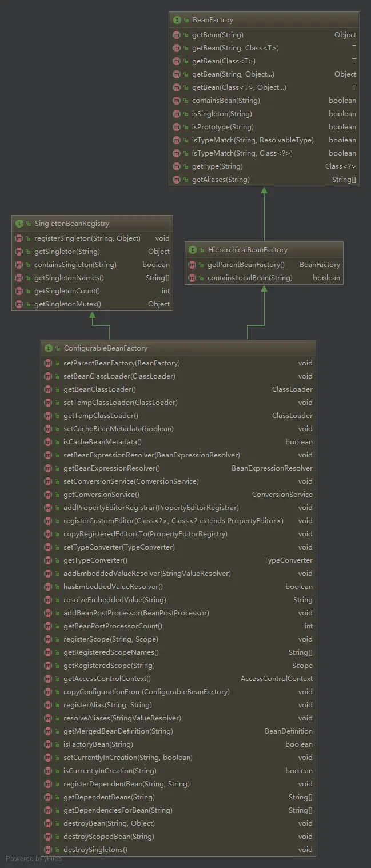
Task: Select addEmbeddedValueResolver(StringValueResolver) method row
Action: pyautogui.click(x=178, y=574)
